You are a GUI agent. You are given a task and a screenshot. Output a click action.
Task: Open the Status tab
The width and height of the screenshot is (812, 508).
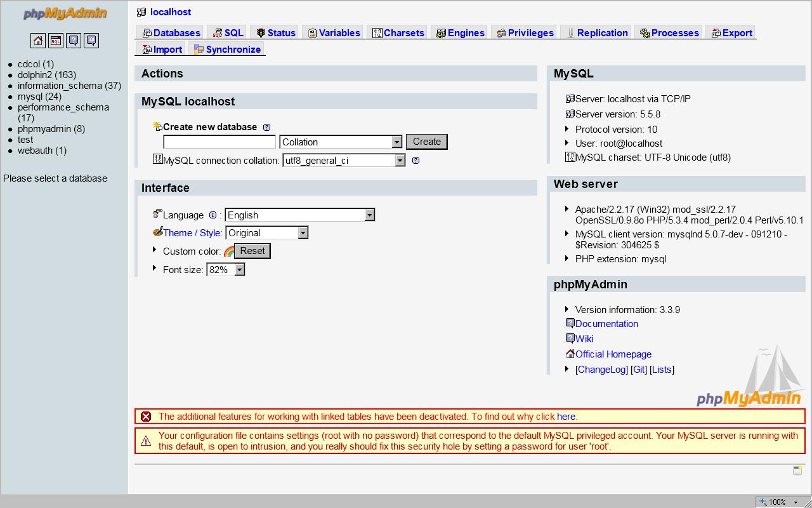click(275, 33)
